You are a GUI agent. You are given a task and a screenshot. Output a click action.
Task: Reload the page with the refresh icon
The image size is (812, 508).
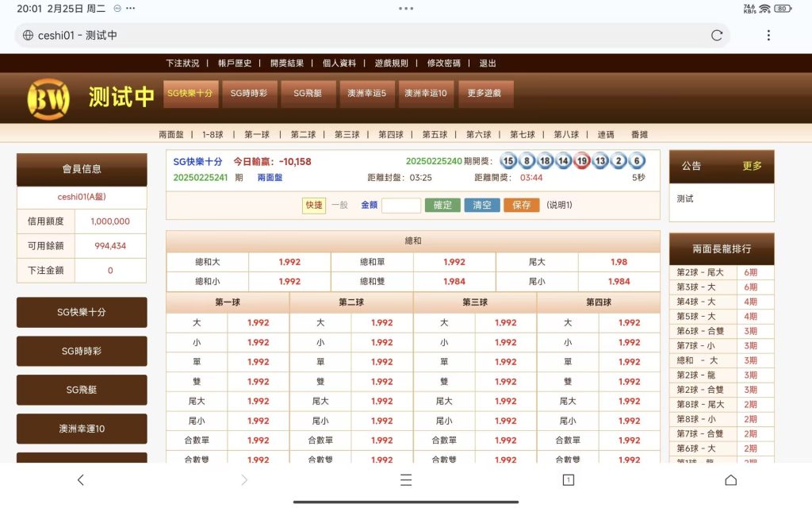716,35
